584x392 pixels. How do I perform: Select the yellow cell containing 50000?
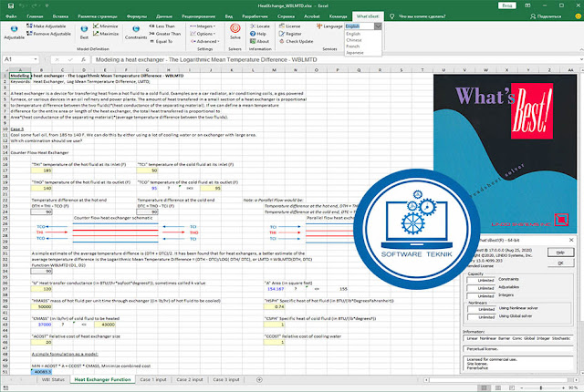[41, 307]
